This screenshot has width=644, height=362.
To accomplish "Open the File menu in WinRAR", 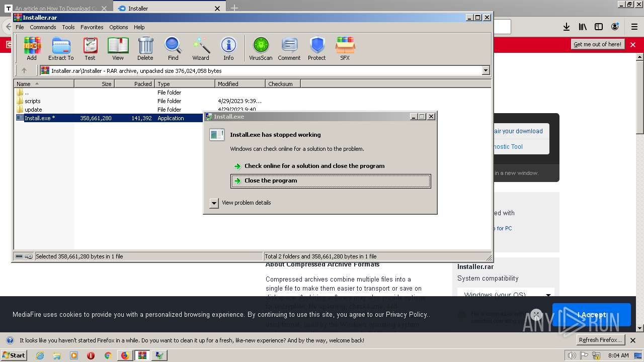I will point(20,27).
